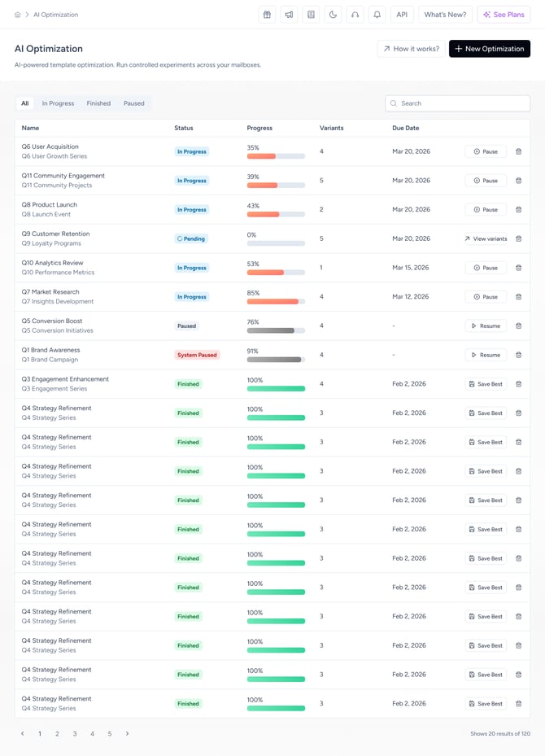Viewport: 545px width, 756px height.
Task: Delete the Q6 User Acquisition row
Action: [519, 151]
